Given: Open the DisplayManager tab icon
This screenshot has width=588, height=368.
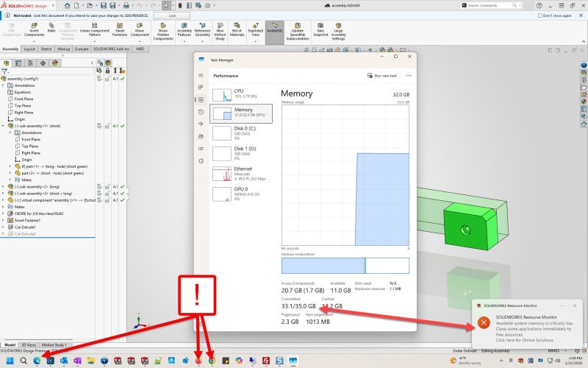Looking at the screenshot, I should pyautogui.click(x=55, y=63).
